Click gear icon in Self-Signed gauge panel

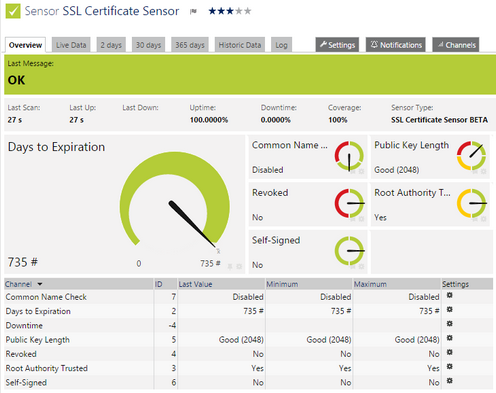point(361,266)
